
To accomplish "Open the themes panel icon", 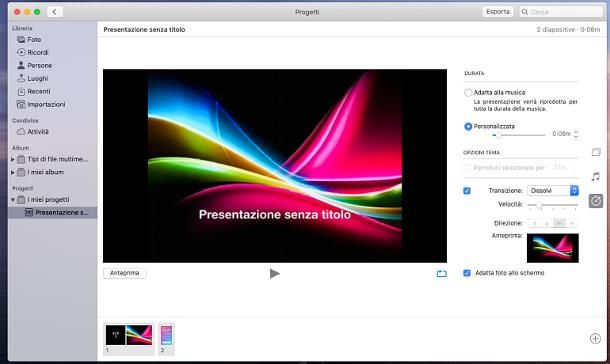I will [596, 152].
